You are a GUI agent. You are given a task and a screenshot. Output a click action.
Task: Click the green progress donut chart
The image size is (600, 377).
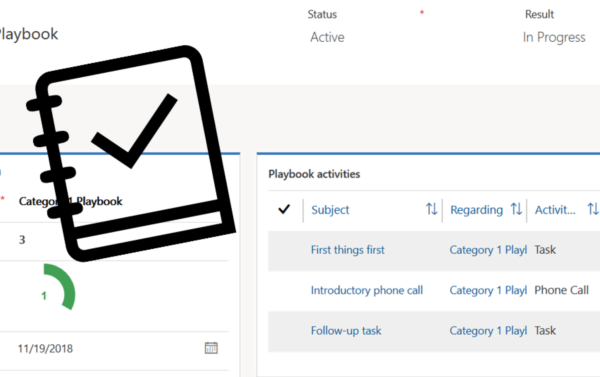(59, 287)
